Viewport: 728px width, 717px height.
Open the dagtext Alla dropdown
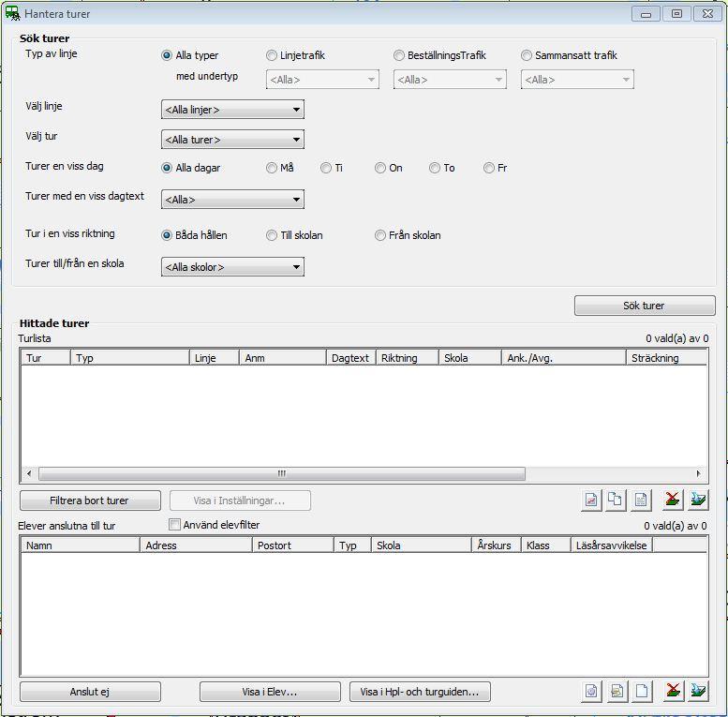232,200
